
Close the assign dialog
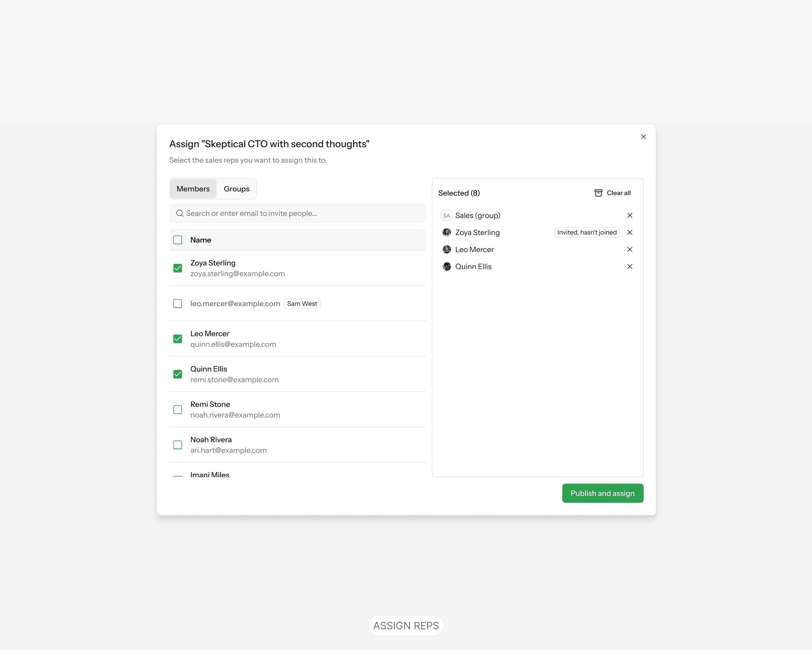(x=643, y=137)
